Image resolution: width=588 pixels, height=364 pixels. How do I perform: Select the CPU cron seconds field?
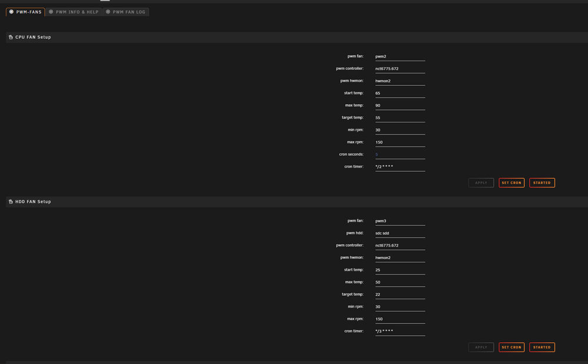click(x=400, y=155)
